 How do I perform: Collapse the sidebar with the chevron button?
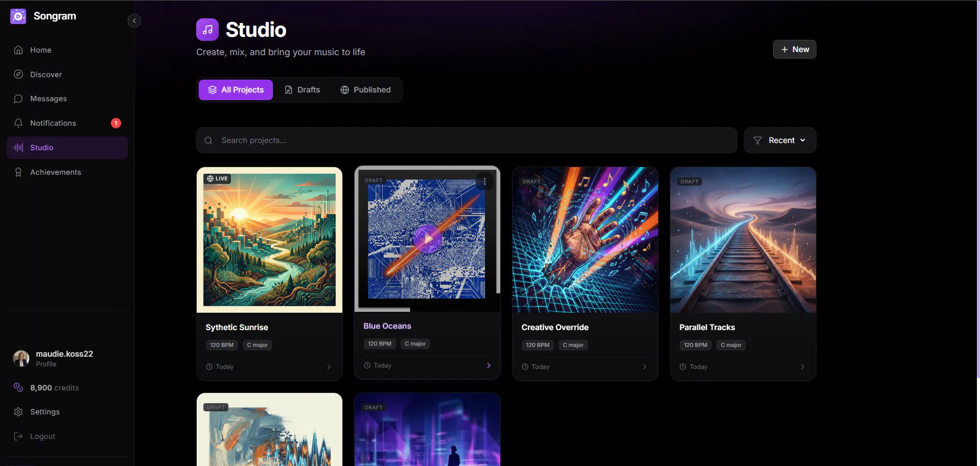(134, 21)
